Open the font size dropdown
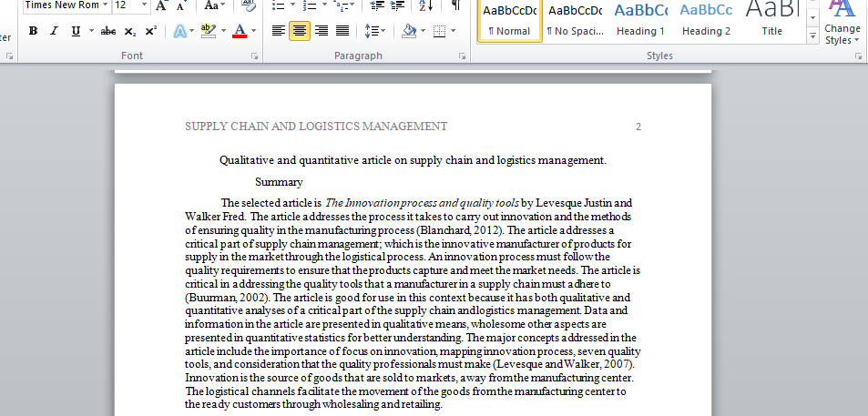Screen dimensions: 868x416 pyautogui.click(x=145, y=5)
